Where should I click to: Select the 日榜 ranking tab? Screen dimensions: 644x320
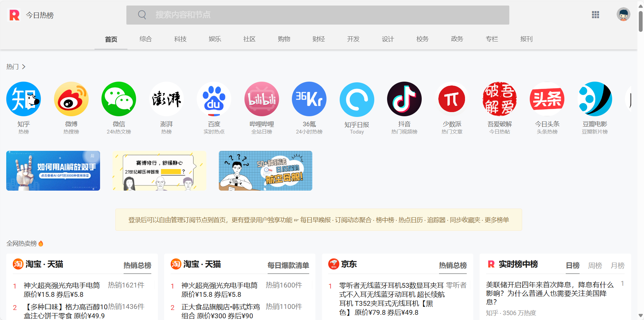pyautogui.click(x=573, y=265)
